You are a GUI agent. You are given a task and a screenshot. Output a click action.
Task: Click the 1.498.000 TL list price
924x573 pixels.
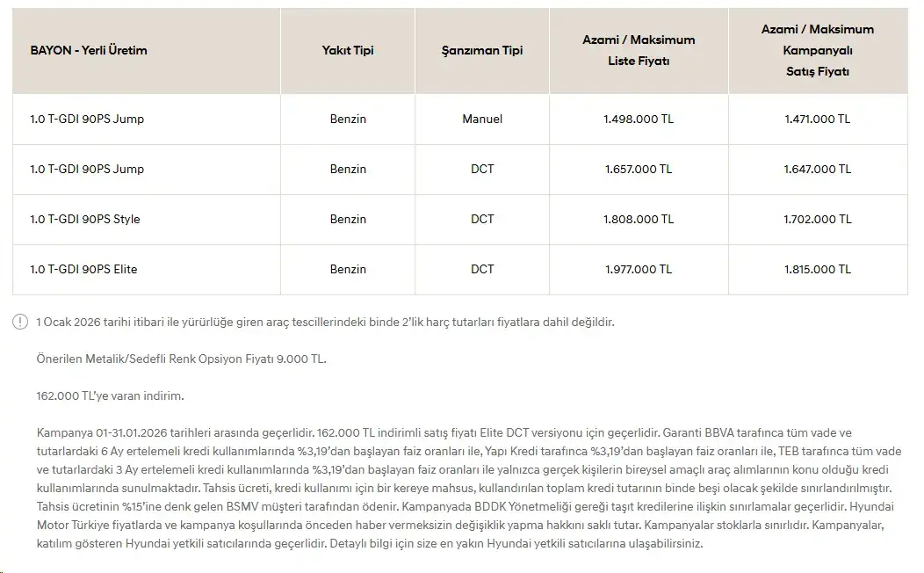pyautogui.click(x=639, y=119)
